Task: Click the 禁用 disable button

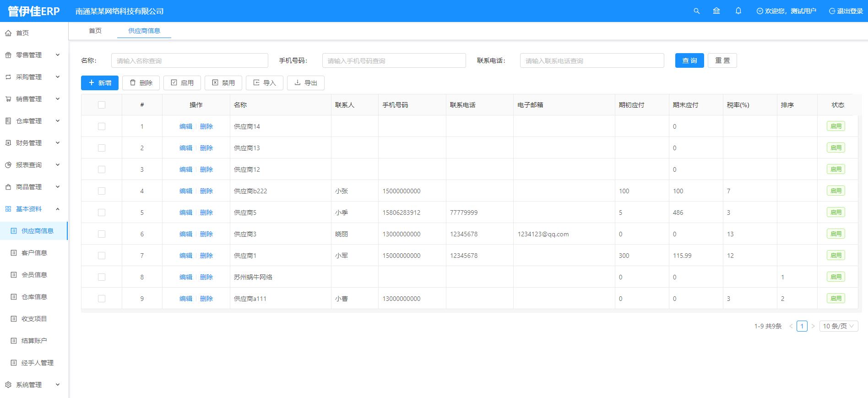Action: pos(223,83)
